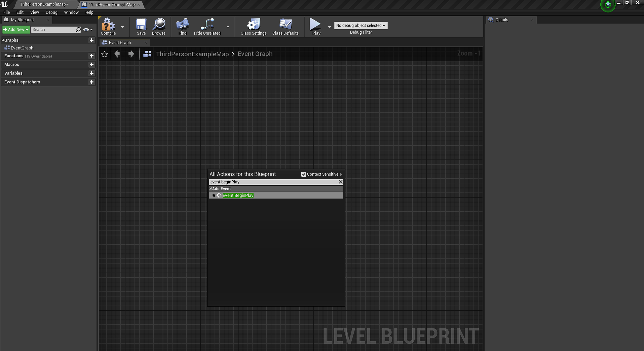Clear the action search with the X
Image resolution: width=644 pixels, height=351 pixels.
(x=340, y=182)
